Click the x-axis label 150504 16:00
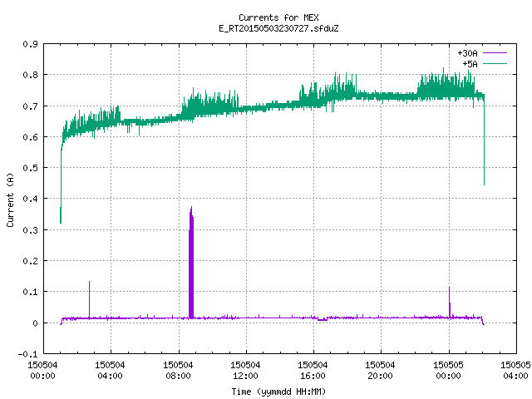Screen dimensions: 532x399 [x=313, y=371]
